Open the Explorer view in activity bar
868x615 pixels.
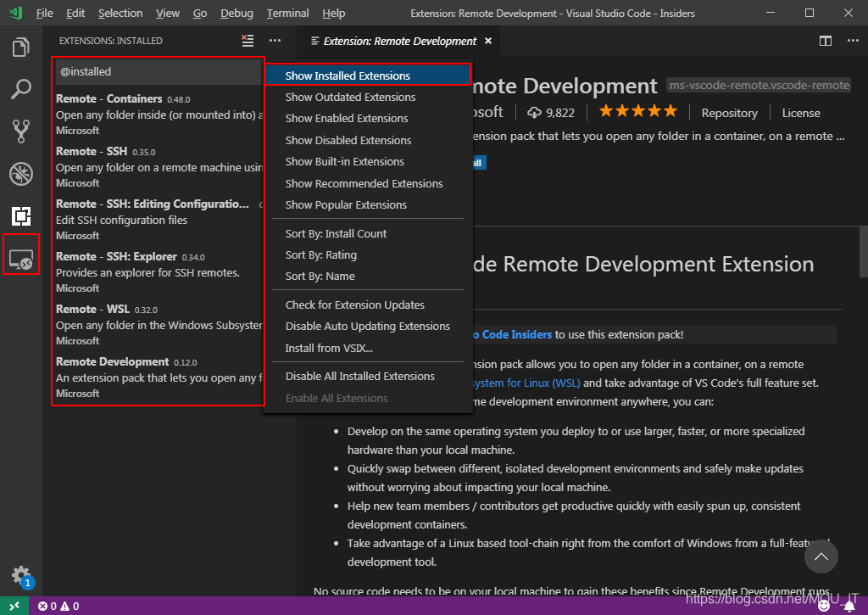pyautogui.click(x=21, y=47)
